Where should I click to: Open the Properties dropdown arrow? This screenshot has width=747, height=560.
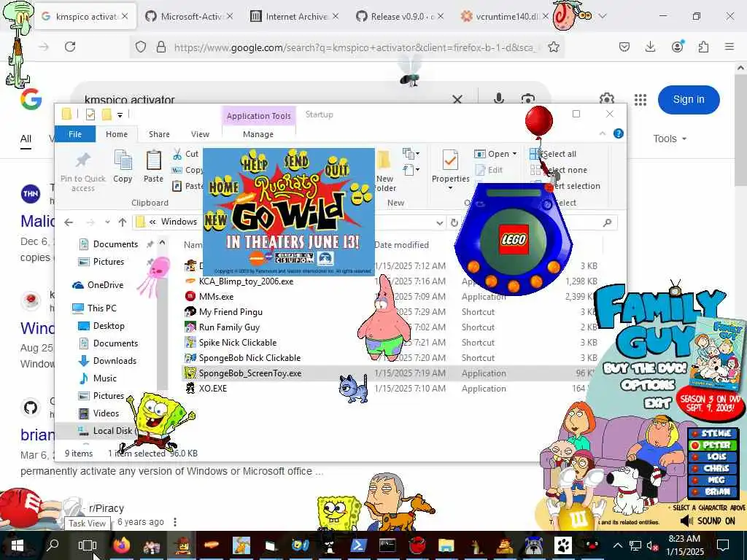[x=450, y=188]
